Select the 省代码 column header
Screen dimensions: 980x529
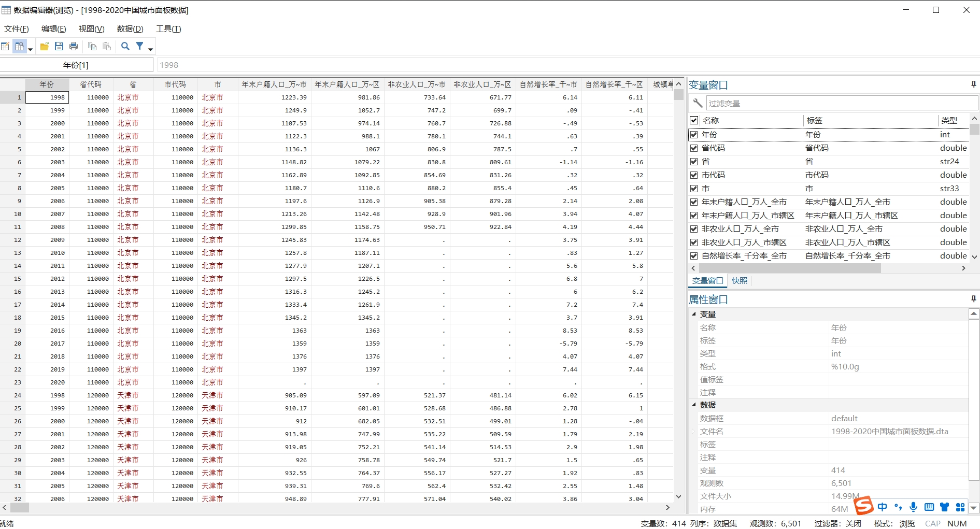pyautogui.click(x=91, y=84)
